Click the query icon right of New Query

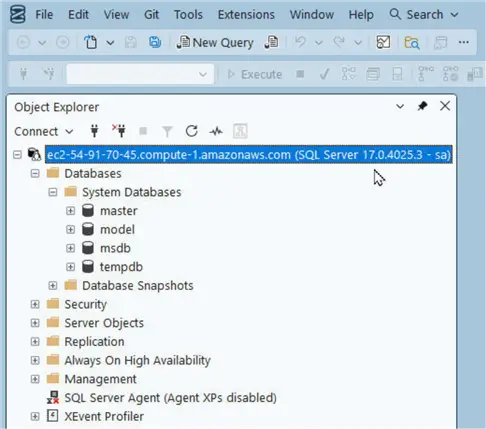[x=271, y=43]
